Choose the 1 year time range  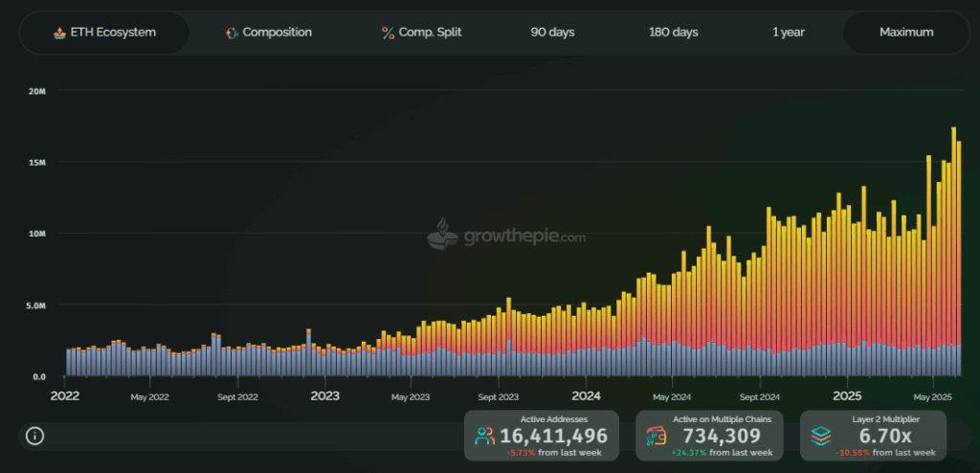[789, 33]
